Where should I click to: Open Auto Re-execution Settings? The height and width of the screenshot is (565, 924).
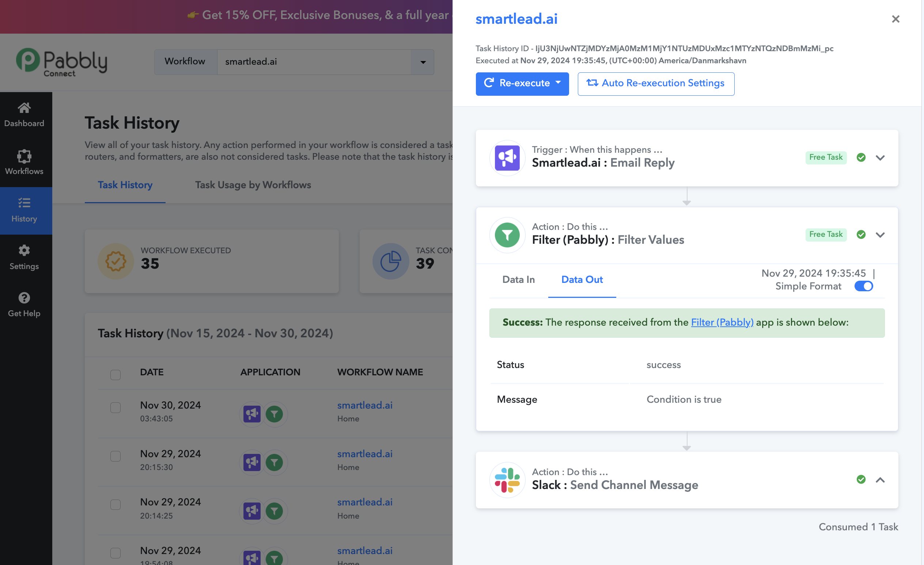click(656, 84)
